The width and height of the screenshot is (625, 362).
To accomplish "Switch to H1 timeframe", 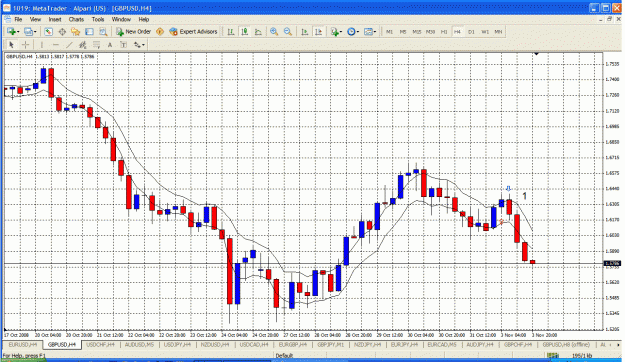I will click(x=444, y=32).
